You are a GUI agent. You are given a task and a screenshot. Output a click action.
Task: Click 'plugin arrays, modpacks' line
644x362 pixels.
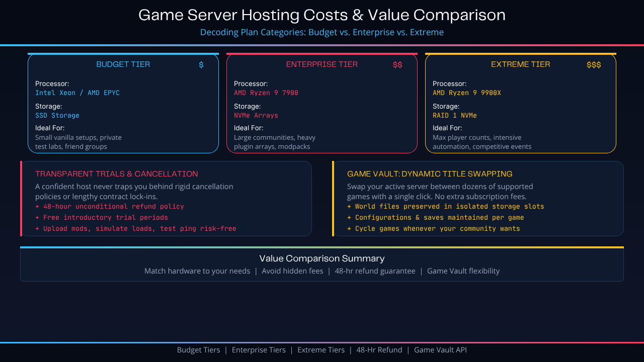pyautogui.click(x=272, y=147)
